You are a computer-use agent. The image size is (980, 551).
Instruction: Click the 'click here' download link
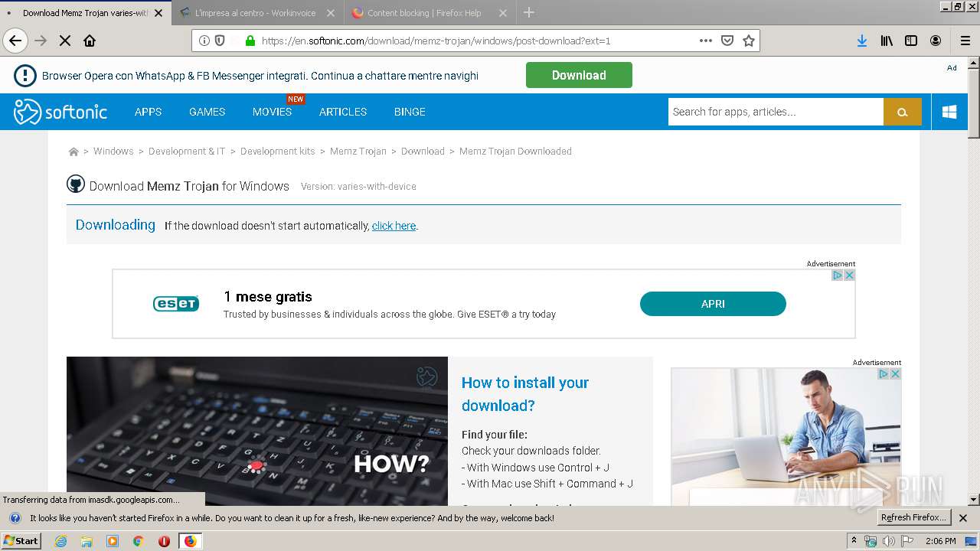[394, 226]
